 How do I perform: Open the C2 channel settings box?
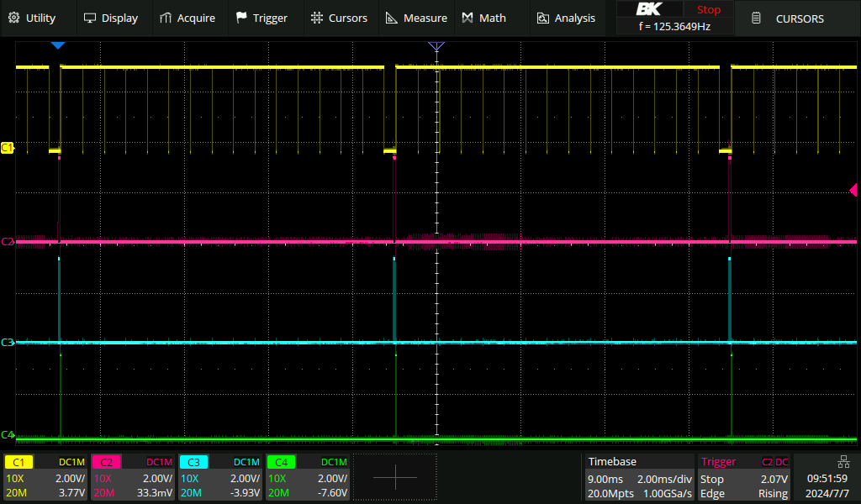[133, 477]
